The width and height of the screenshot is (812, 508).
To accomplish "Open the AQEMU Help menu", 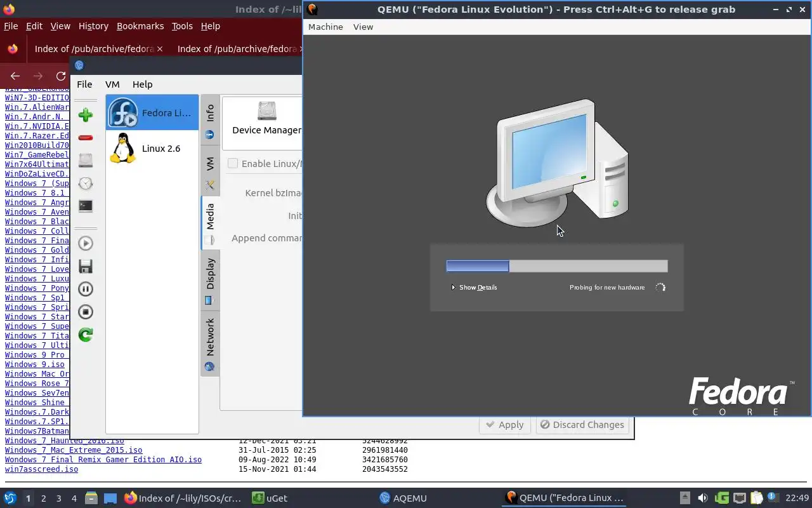I will click(x=142, y=84).
